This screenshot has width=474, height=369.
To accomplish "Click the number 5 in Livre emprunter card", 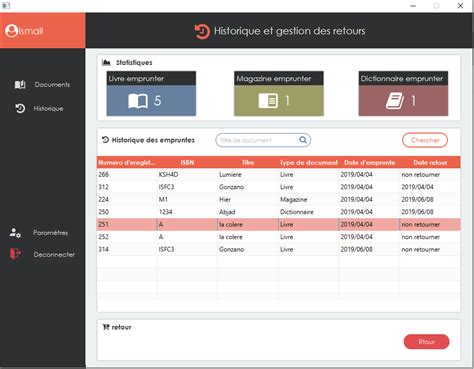I will coord(157,101).
